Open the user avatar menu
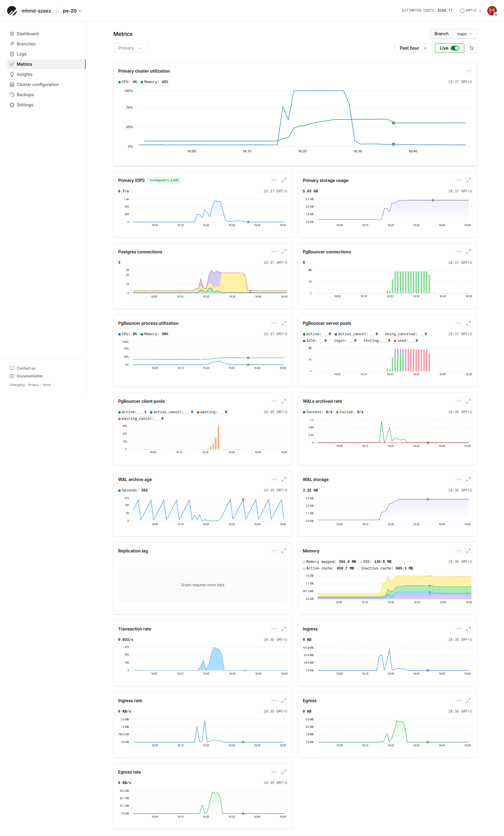 (492, 11)
